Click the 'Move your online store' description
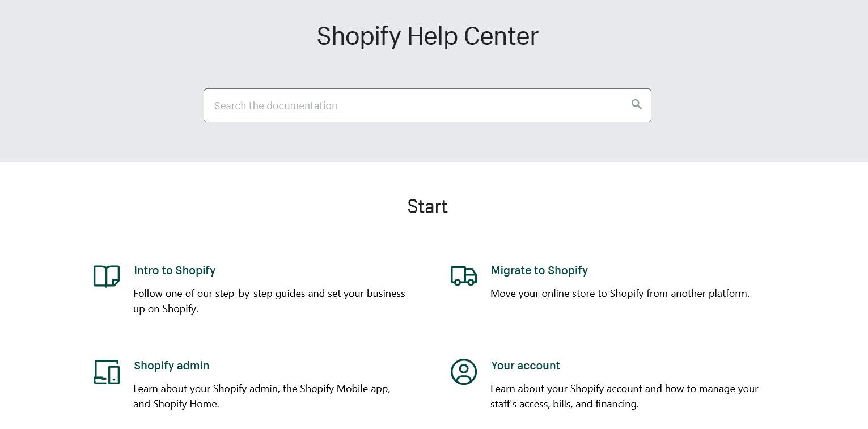Image resolution: width=868 pixels, height=429 pixels. point(620,294)
